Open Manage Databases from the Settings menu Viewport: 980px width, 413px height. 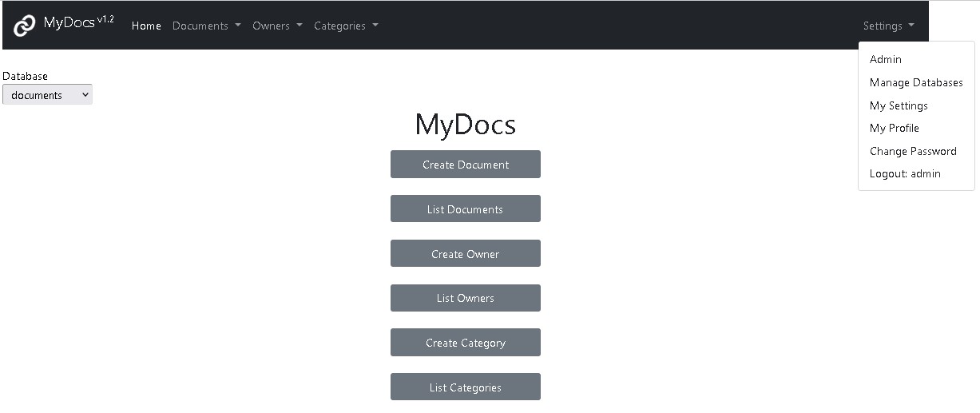pyautogui.click(x=916, y=82)
